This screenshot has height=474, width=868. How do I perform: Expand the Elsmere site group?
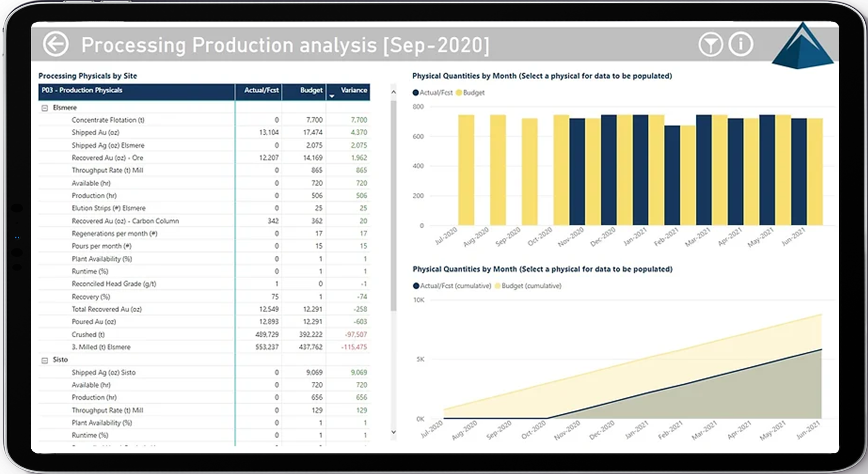[x=46, y=106]
